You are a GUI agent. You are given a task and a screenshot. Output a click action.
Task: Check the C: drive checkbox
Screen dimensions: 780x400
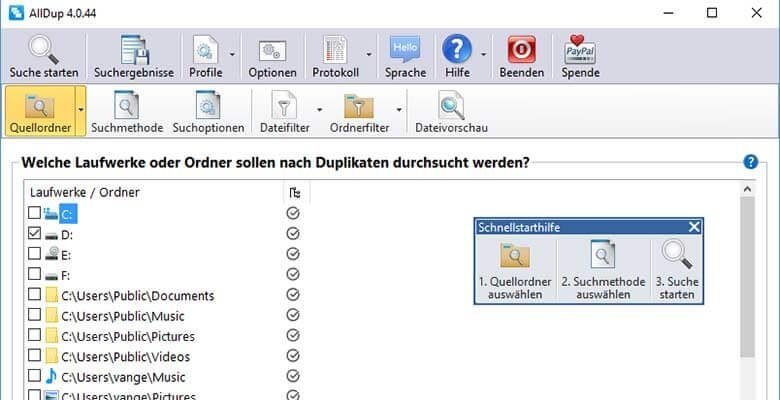pos(34,213)
